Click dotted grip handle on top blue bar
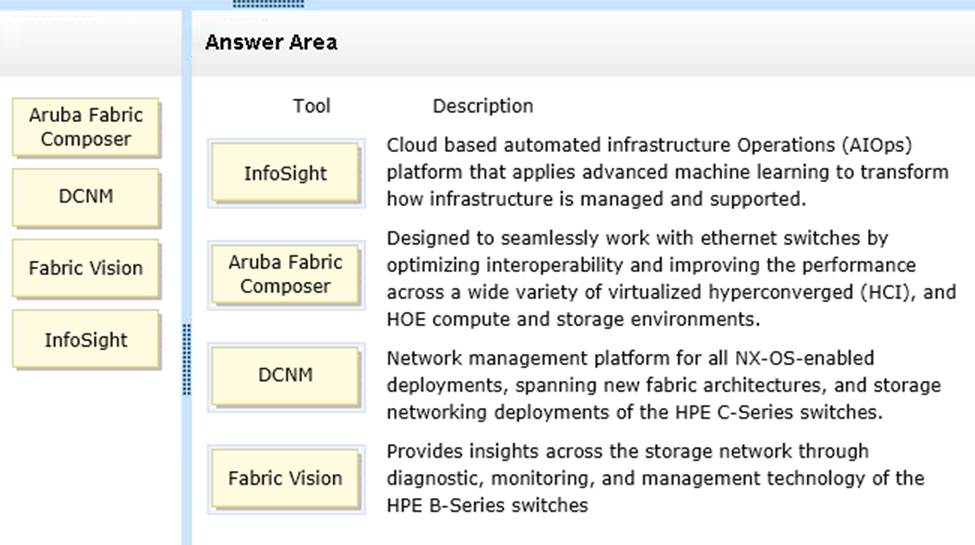The height and width of the screenshot is (545, 975). [x=269, y=4]
